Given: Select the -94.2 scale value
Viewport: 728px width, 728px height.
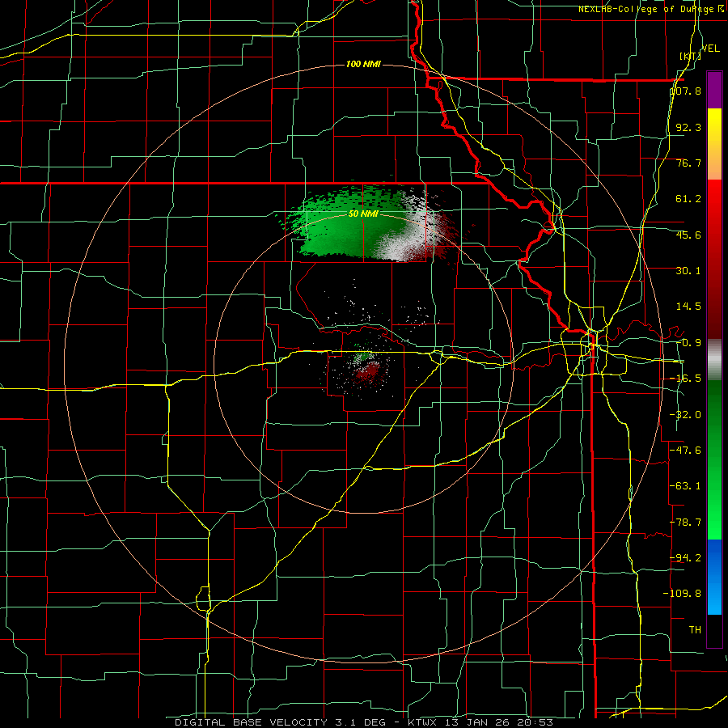Looking at the screenshot, I should (685, 557).
